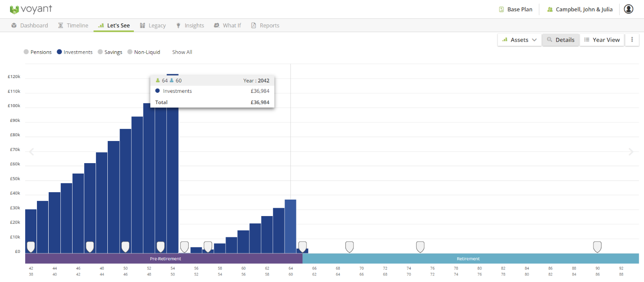
Task: Click the Legacy gift icon
Action: click(x=143, y=26)
